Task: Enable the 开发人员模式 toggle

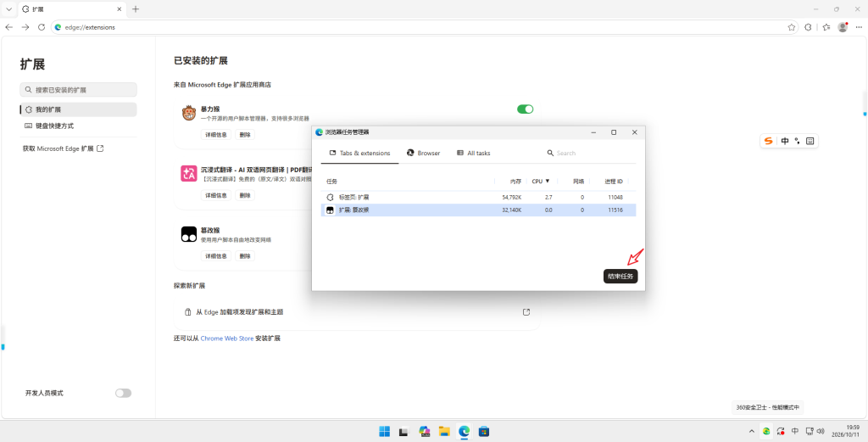Action: tap(124, 394)
